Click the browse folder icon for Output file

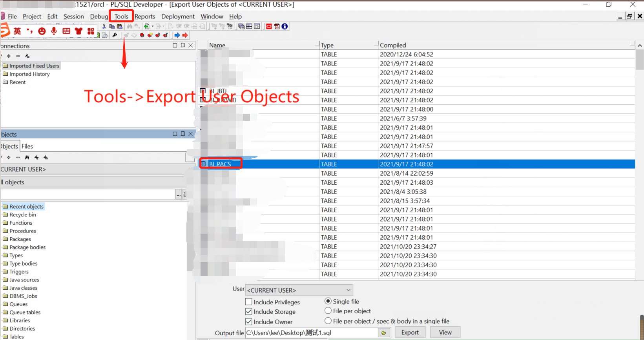coord(384,333)
